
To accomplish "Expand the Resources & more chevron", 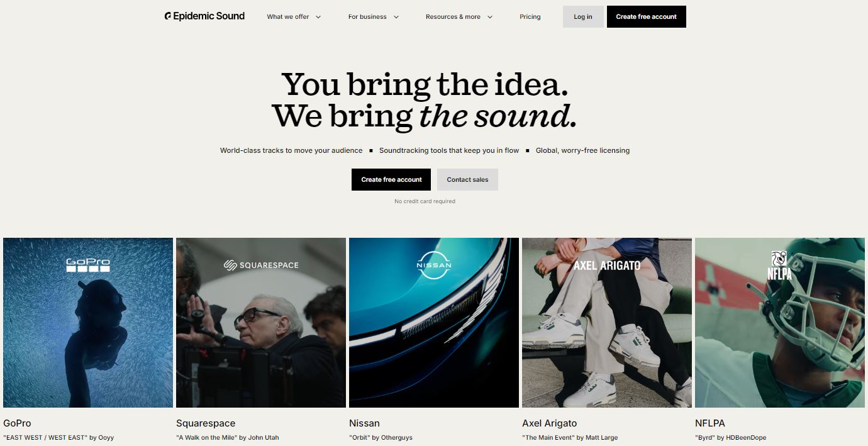I will pyautogui.click(x=490, y=17).
